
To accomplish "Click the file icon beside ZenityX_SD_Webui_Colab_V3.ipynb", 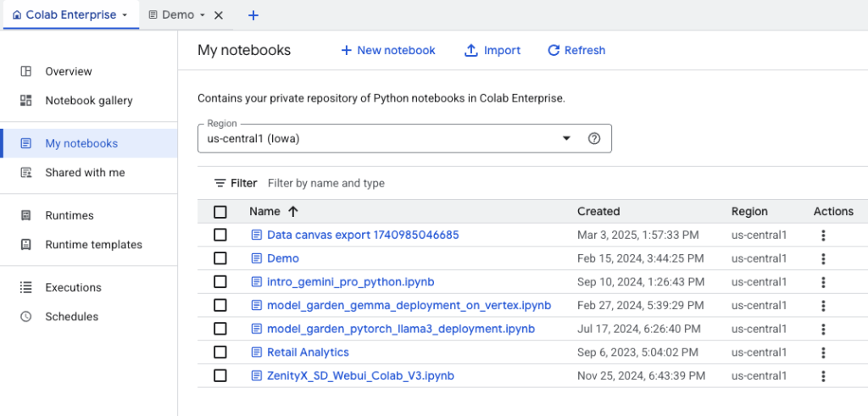I will [x=256, y=376].
